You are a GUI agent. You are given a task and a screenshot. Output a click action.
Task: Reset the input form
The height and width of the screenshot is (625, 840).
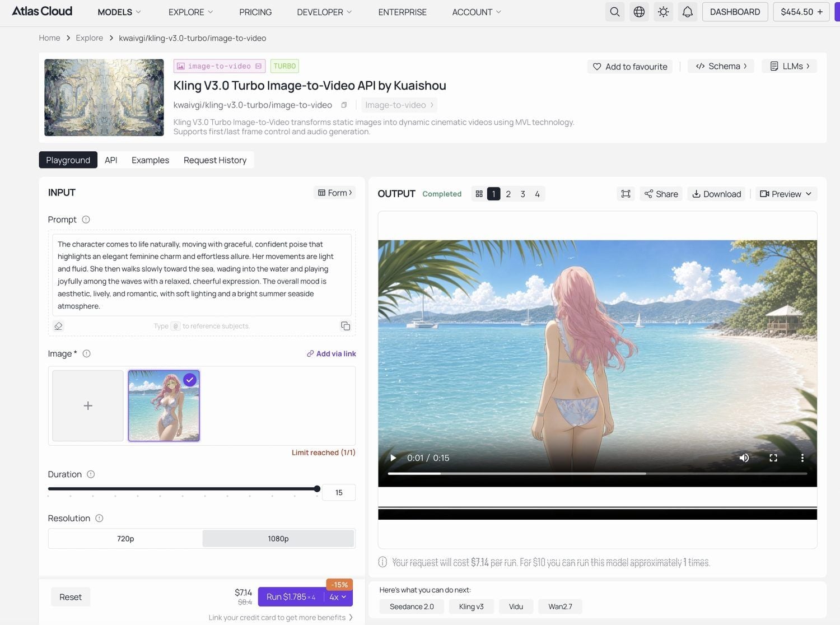pos(71,597)
